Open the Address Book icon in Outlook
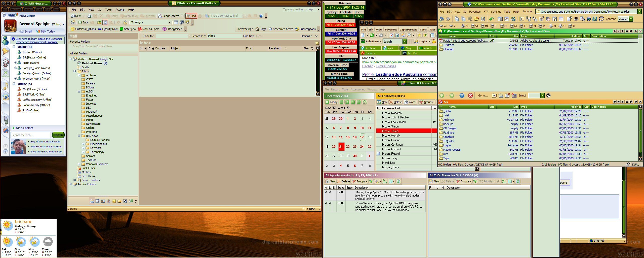The width and height of the screenshot is (644, 258). (x=207, y=16)
